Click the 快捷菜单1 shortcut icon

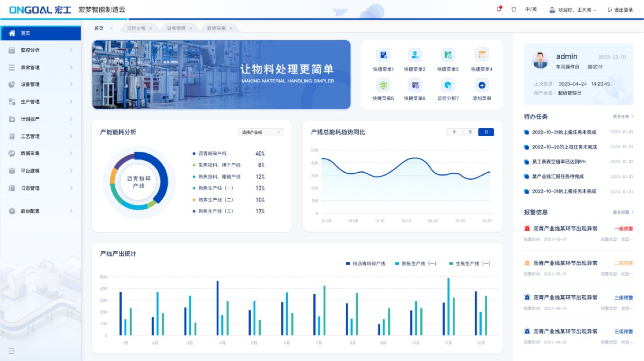tap(383, 55)
